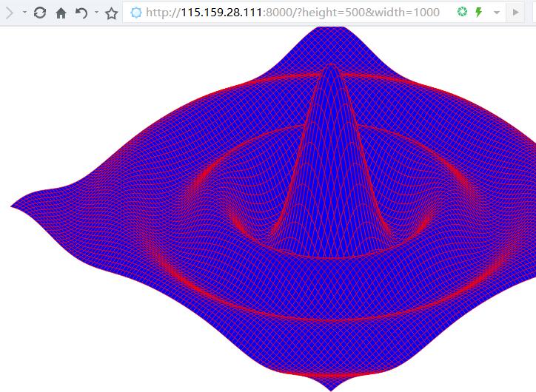Go to the home page icon
The height and width of the screenshot is (392, 536).
point(61,13)
